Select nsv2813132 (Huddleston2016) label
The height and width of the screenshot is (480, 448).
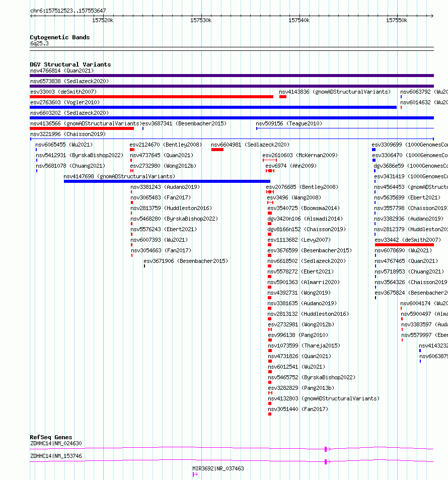308,314
